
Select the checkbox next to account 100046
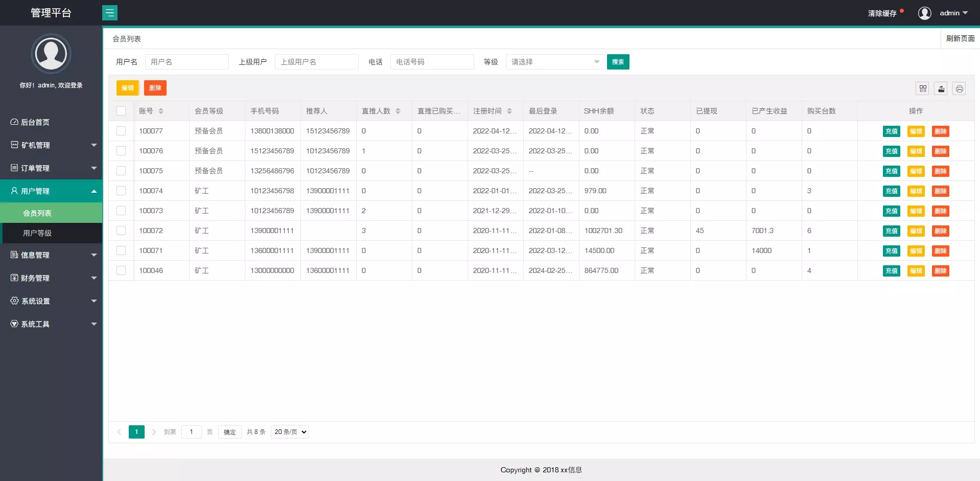click(121, 271)
